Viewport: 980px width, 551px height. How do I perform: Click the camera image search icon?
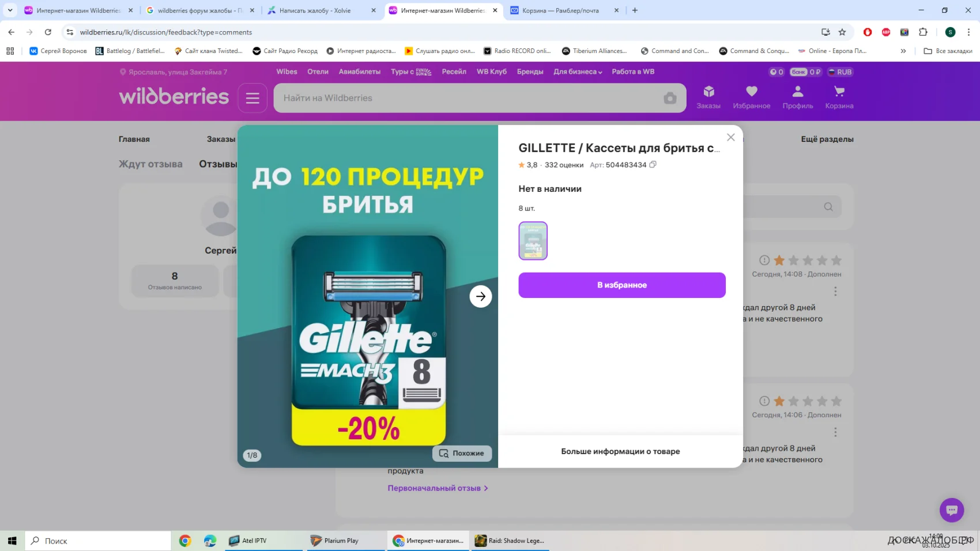click(x=669, y=98)
